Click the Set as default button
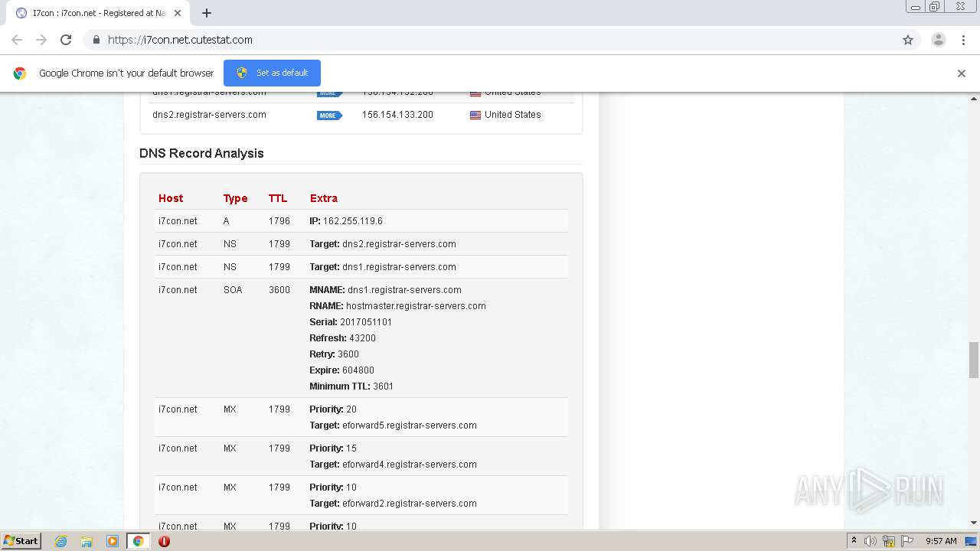This screenshot has height=551, width=980. [x=272, y=73]
